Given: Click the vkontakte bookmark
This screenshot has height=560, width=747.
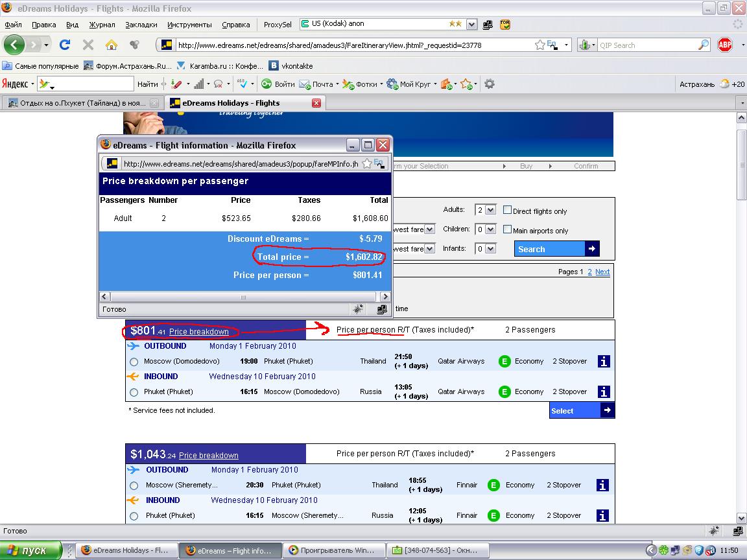Looking at the screenshot, I should click(x=291, y=65).
